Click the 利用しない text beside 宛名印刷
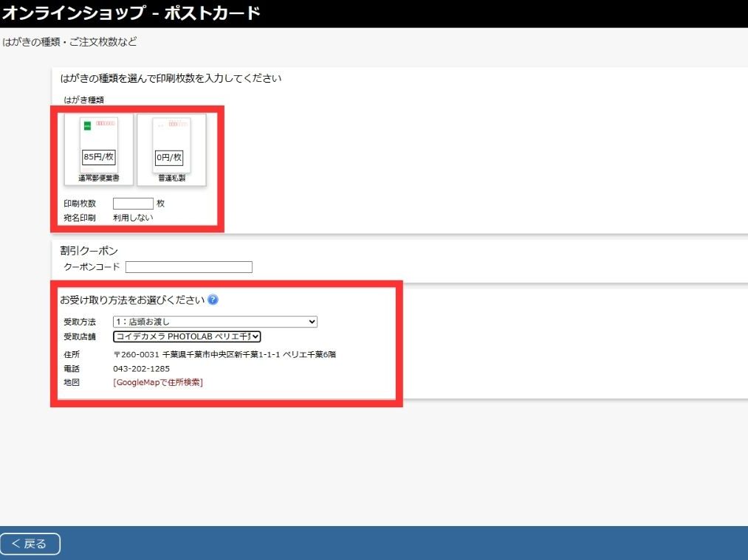 (x=133, y=218)
